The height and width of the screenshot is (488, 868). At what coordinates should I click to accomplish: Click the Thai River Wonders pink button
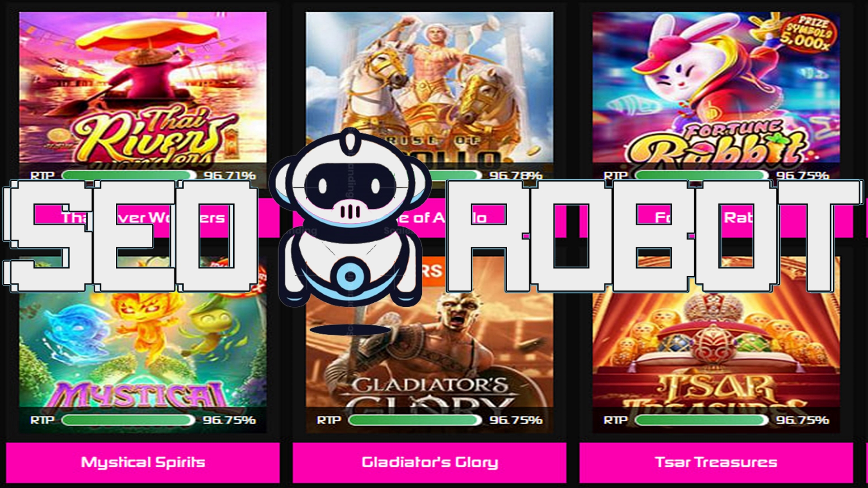click(x=143, y=218)
